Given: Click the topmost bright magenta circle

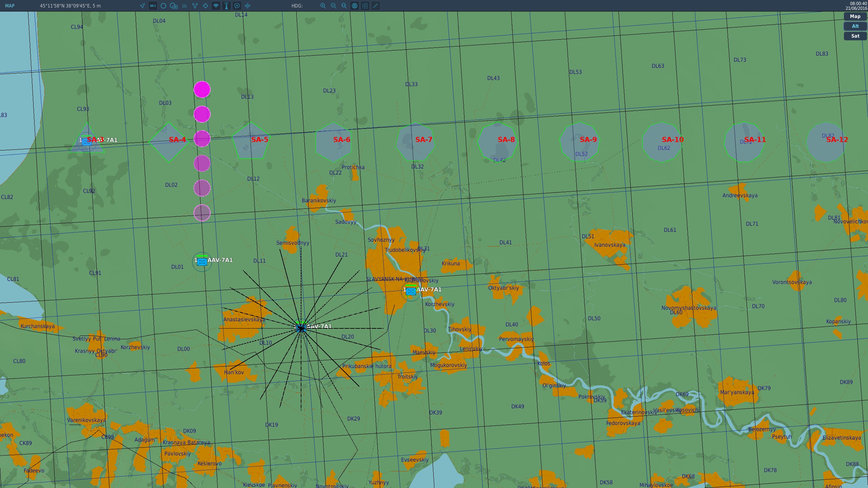Looking at the screenshot, I should click(x=202, y=89).
